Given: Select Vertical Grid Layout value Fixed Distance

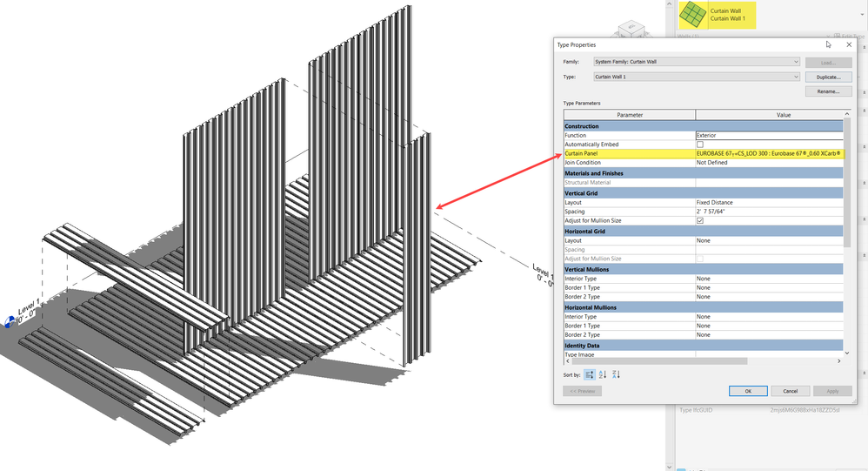Looking at the screenshot, I should pyautogui.click(x=770, y=202).
